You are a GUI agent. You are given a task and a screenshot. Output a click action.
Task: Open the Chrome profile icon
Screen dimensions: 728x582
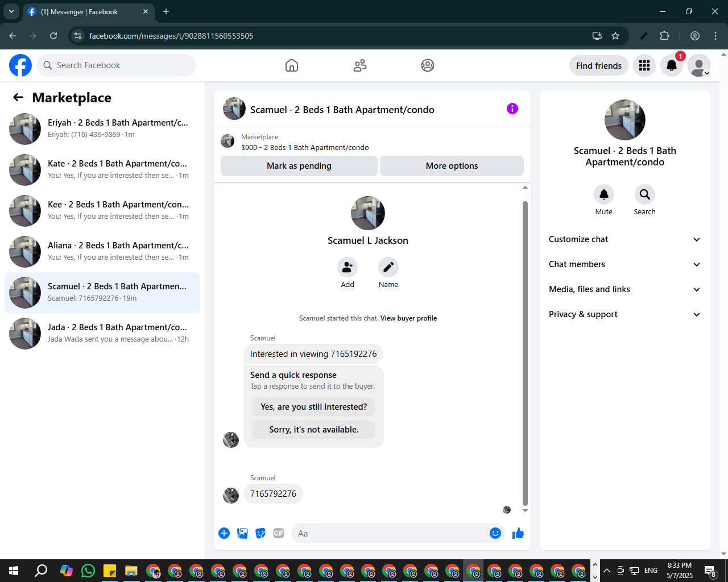pyautogui.click(x=695, y=36)
